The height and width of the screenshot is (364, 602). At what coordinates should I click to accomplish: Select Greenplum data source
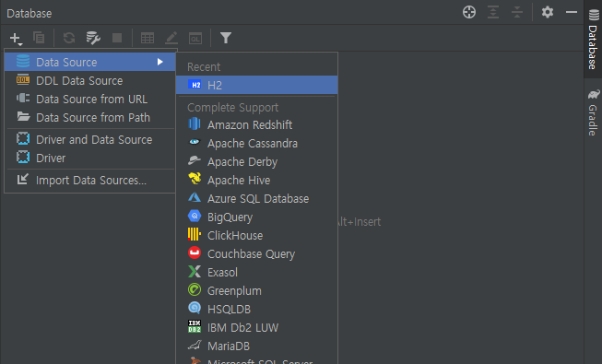pos(257,290)
